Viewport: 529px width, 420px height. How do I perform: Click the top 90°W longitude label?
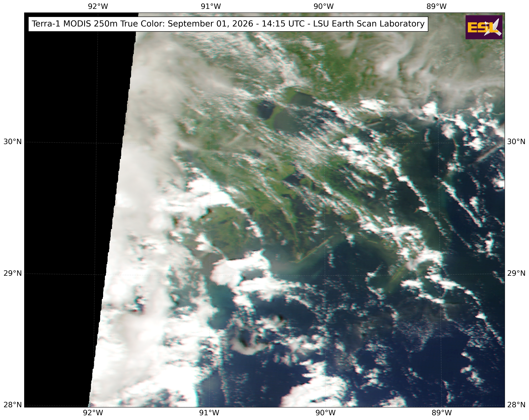324,7
